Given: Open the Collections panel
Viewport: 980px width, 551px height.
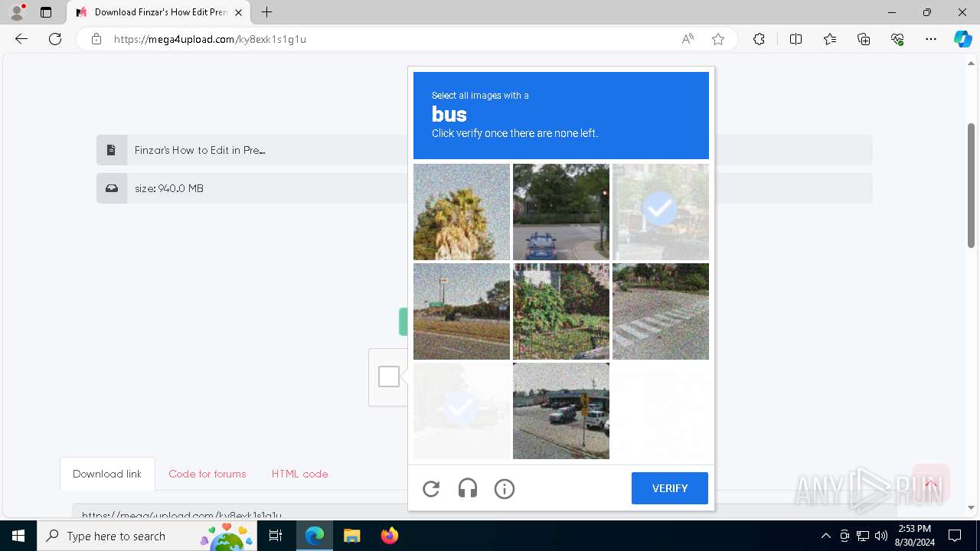Looking at the screenshot, I should (864, 39).
